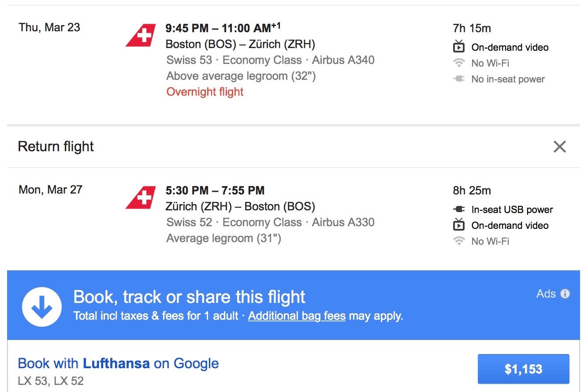Click the No in-seat power plug icon

coord(459,79)
